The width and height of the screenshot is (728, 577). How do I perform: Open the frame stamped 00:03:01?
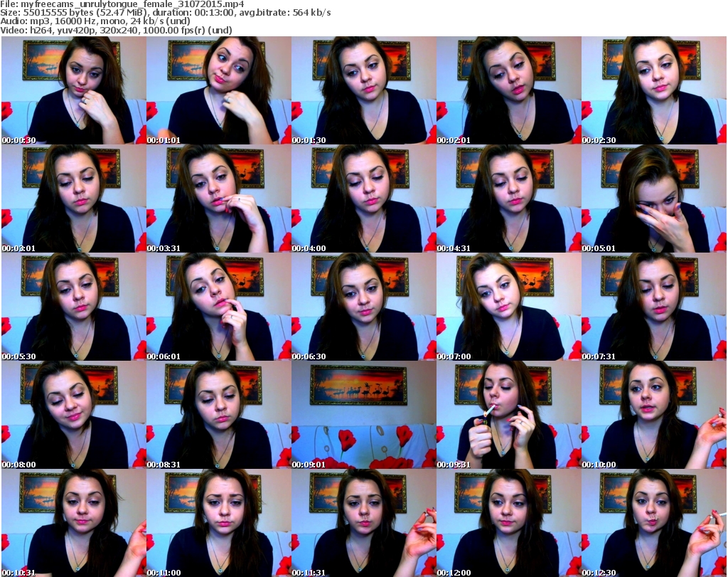coord(74,198)
